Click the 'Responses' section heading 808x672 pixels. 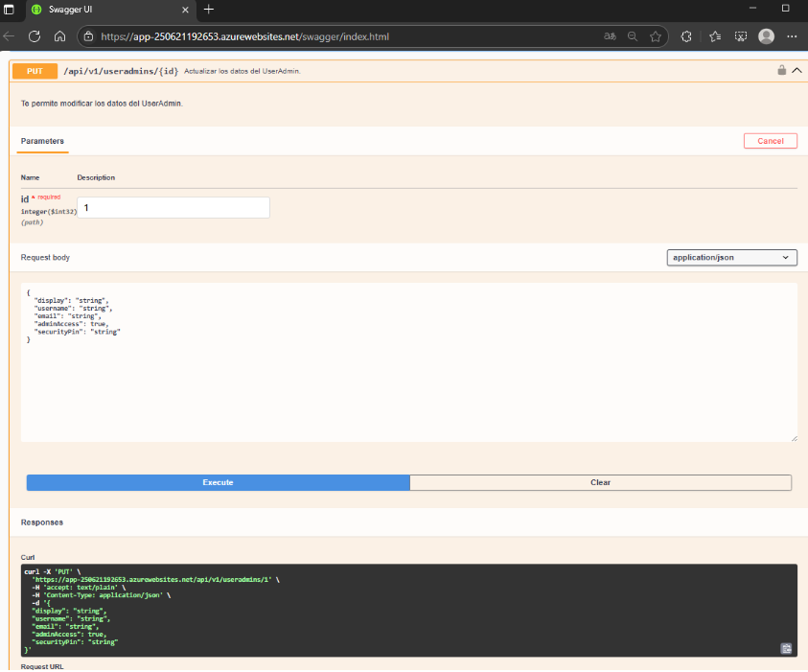click(42, 522)
